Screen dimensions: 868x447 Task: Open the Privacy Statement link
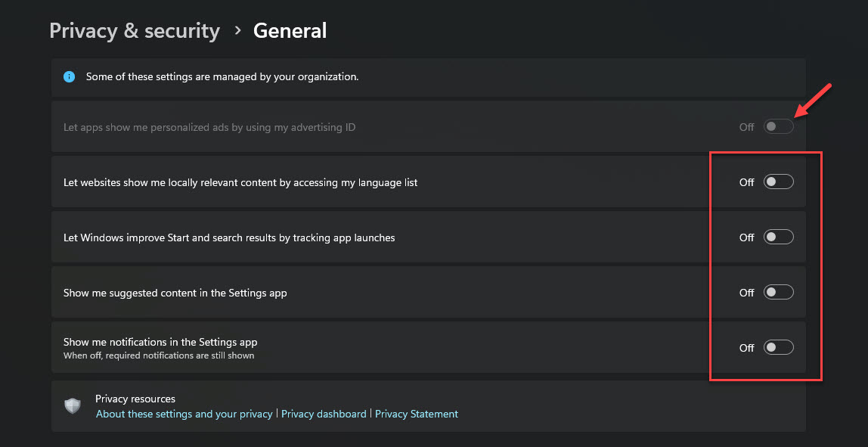coord(417,414)
